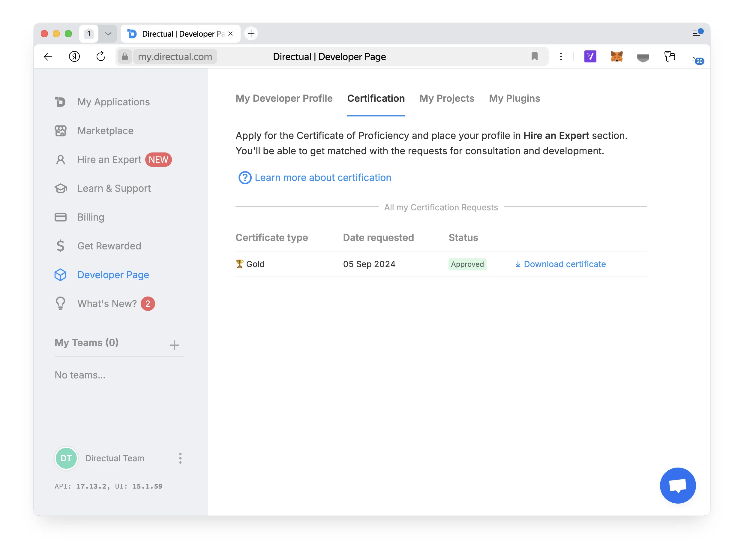Image resolution: width=744 pixels, height=560 pixels.
Task: Click the No teams... placeholder text
Action: tap(80, 375)
